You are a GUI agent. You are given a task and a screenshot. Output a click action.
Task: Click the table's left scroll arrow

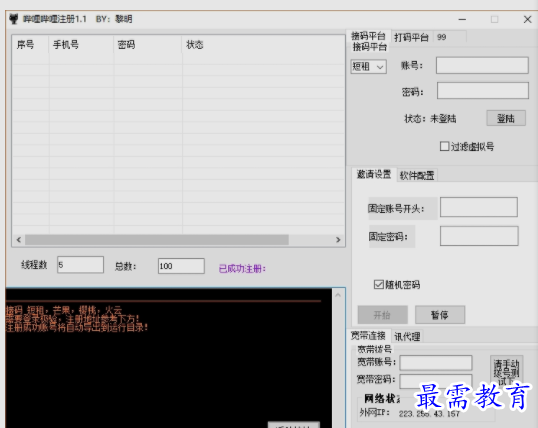click(19, 240)
